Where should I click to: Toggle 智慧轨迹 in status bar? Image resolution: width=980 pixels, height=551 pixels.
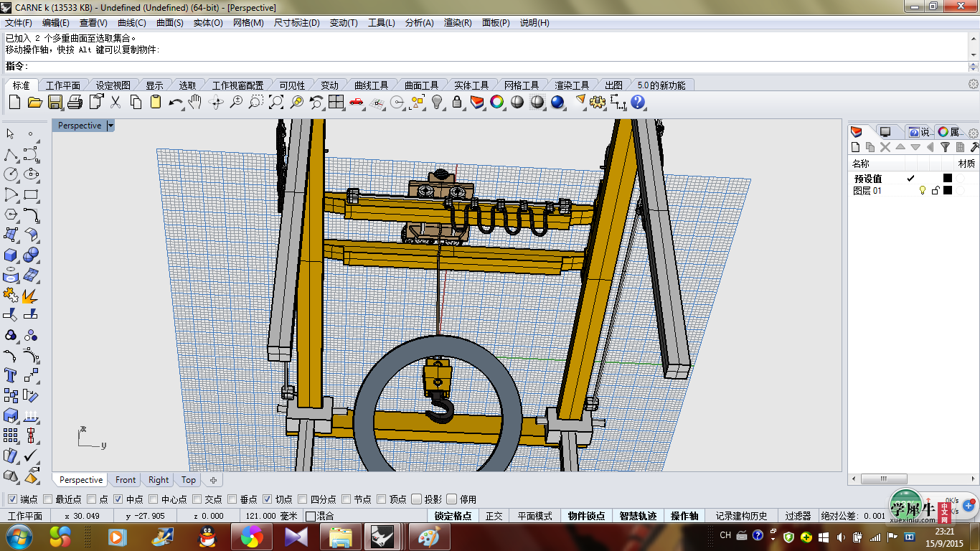coord(638,516)
